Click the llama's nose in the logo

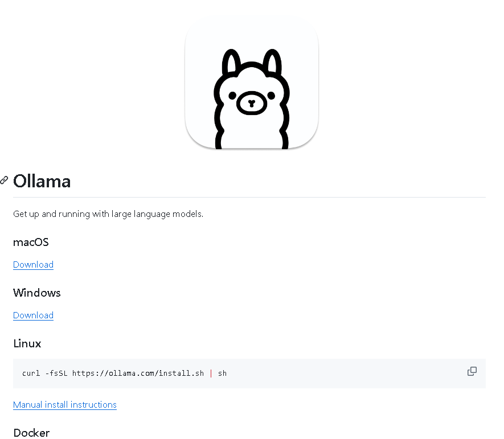pyautogui.click(x=251, y=103)
